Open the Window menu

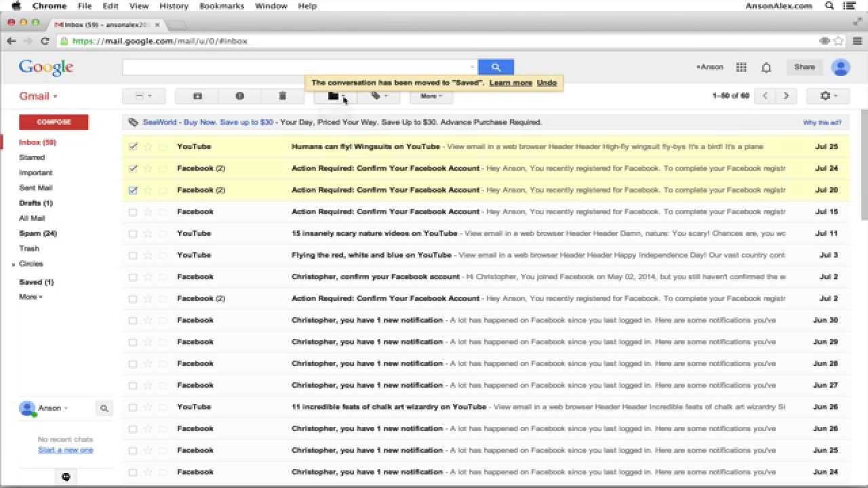pos(271,6)
